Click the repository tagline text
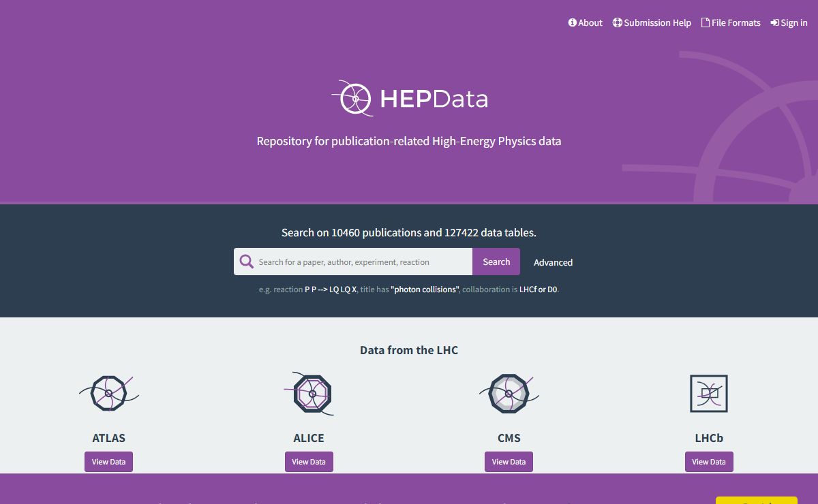Image resolution: width=818 pixels, height=504 pixels. point(409,141)
